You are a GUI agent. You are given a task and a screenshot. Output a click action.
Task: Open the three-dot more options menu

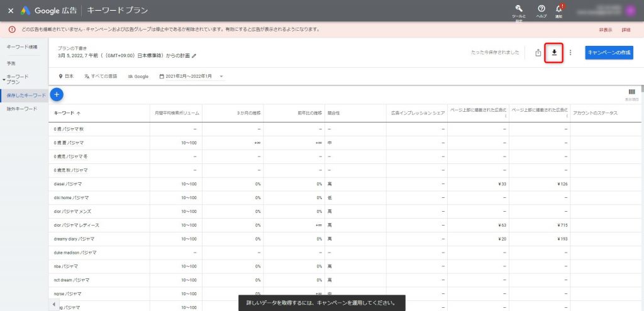[570, 53]
